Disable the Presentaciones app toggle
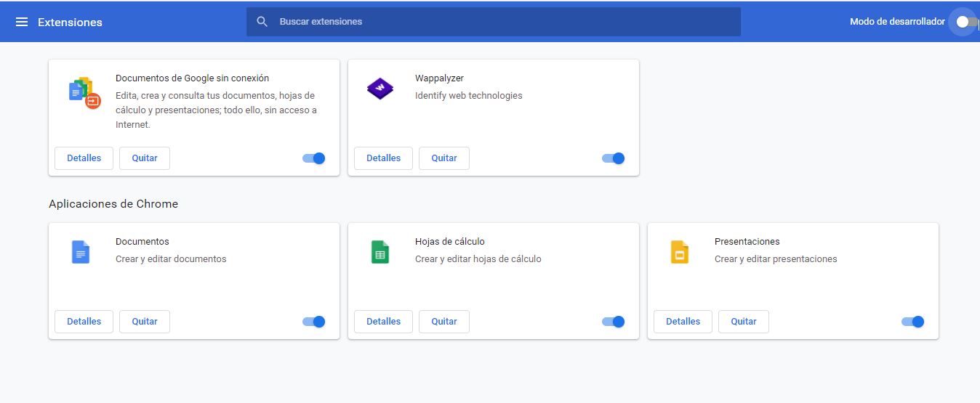The height and width of the screenshot is (403, 980). point(913,322)
